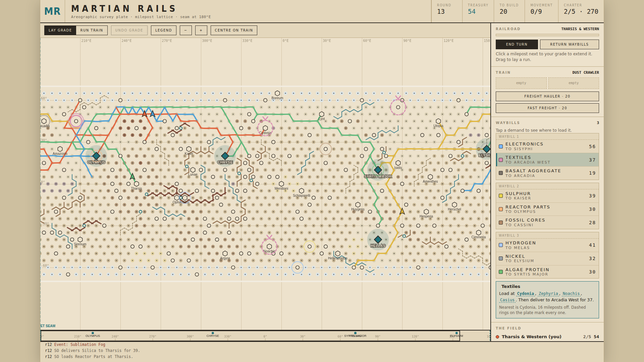Select Electronics to Sisyphi demand
Viewport: 644px width, 362px height.
[x=547, y=146]
